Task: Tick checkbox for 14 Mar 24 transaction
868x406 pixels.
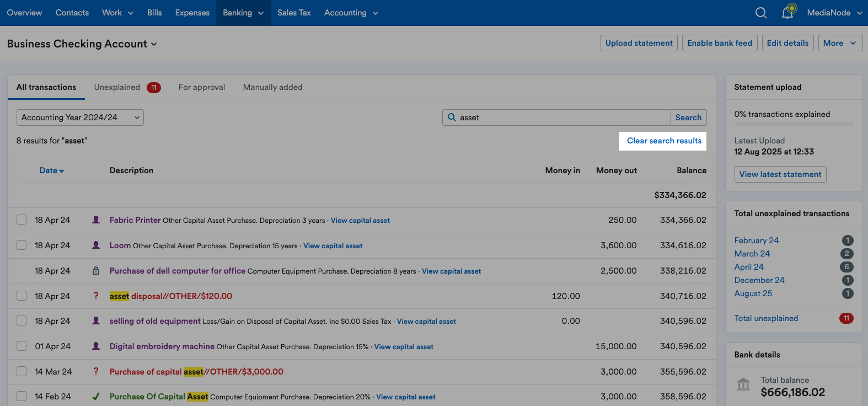Action: pos(22,371)
